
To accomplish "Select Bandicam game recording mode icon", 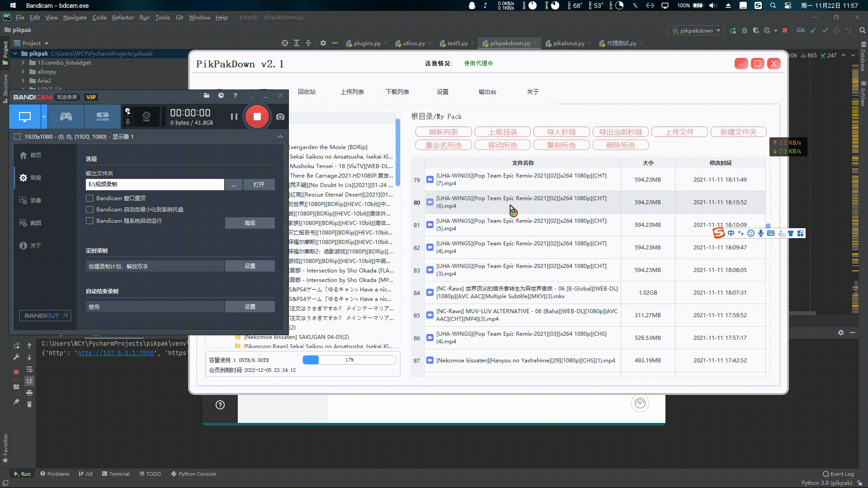I will (66, 117).
